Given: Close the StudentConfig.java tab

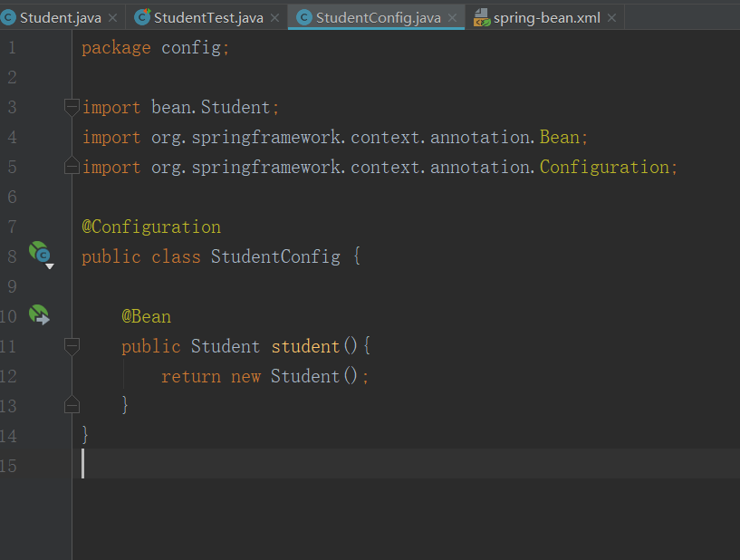Looking at the screenshot, I should (x=452, y=18).
